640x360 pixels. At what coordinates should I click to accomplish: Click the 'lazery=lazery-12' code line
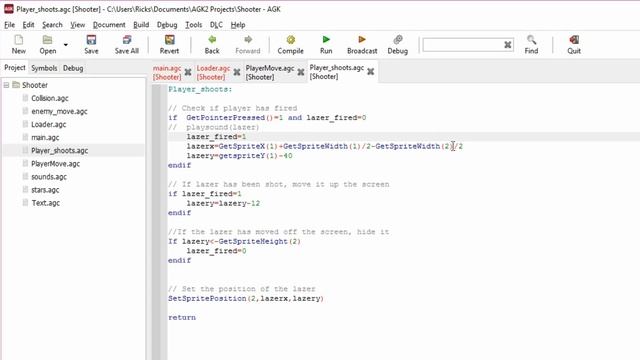tap(223, 203)
